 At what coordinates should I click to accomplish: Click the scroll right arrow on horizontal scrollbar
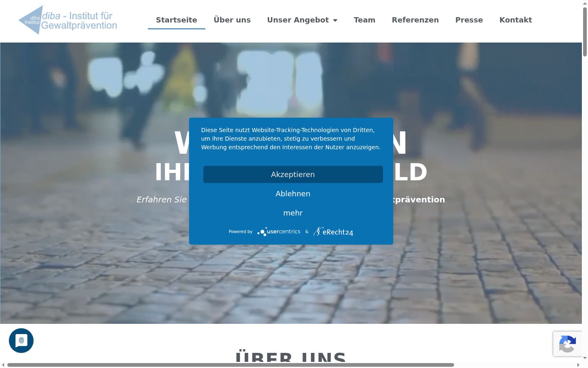pyautogui.click(x=578, y=365)
